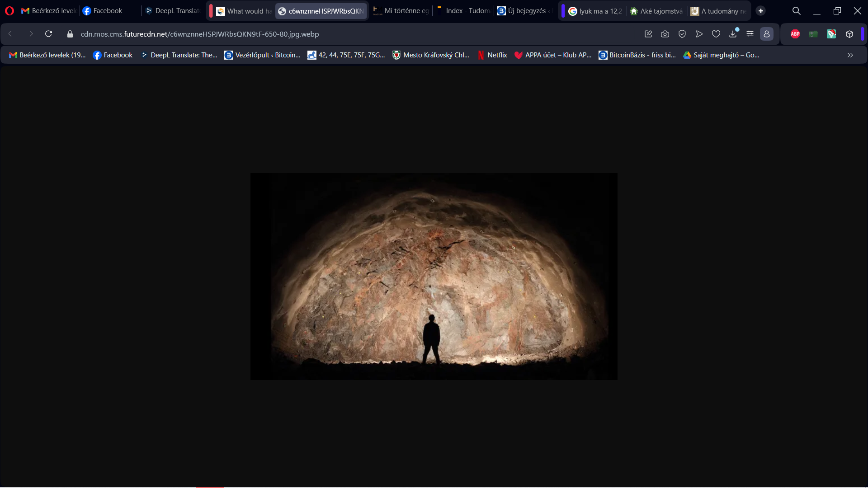Open the privacy protection shield
Image resolution: width=868 pixels, height=488 pixels.
(x=682, y=34)
